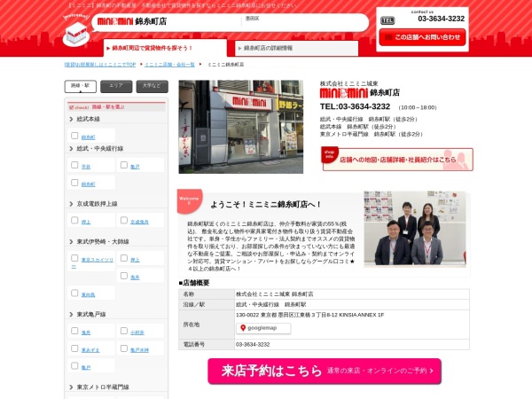Open ミニミニ店舗・会社一覧 breadcrumb link

point(169,65)
